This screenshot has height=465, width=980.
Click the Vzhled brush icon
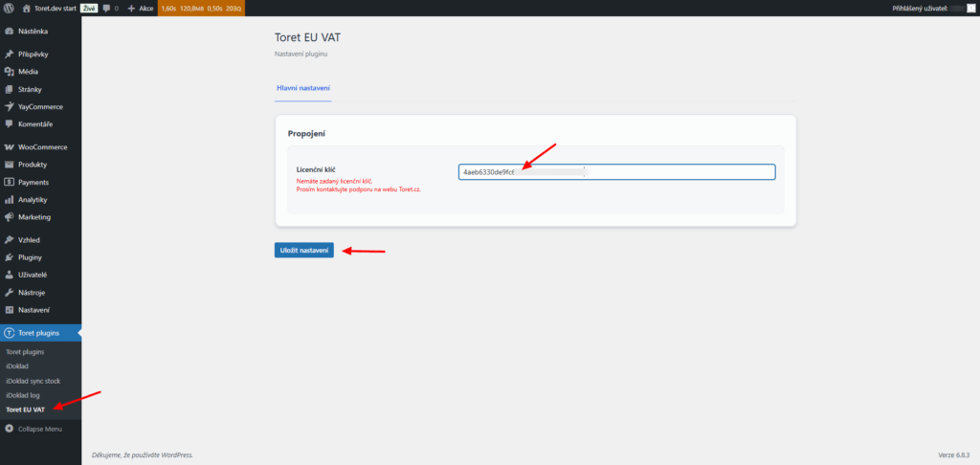point(9,240)
